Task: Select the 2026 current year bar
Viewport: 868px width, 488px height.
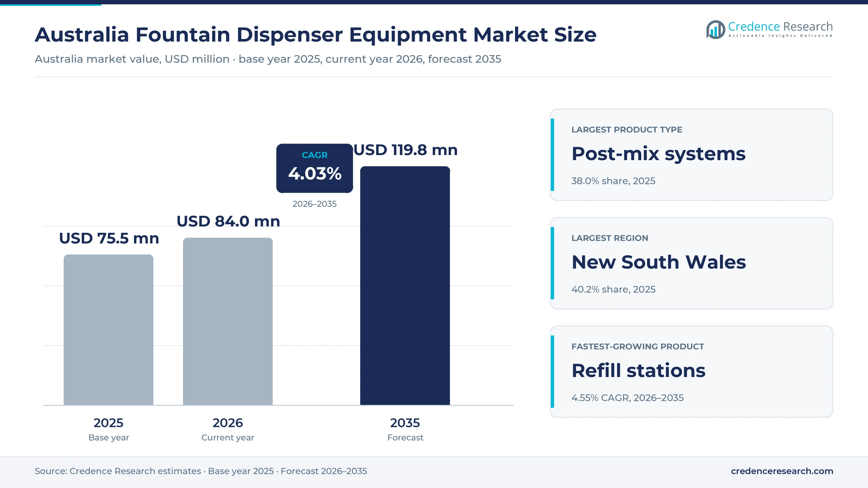Action: pyautogui.click(x=228, y=321)
